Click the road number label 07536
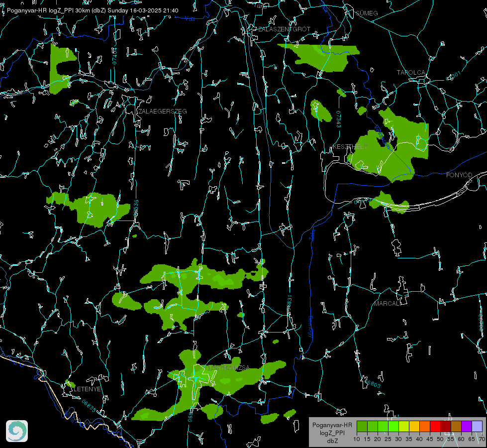The height and width of the screenshot is (448, 487). pos(136,209)
